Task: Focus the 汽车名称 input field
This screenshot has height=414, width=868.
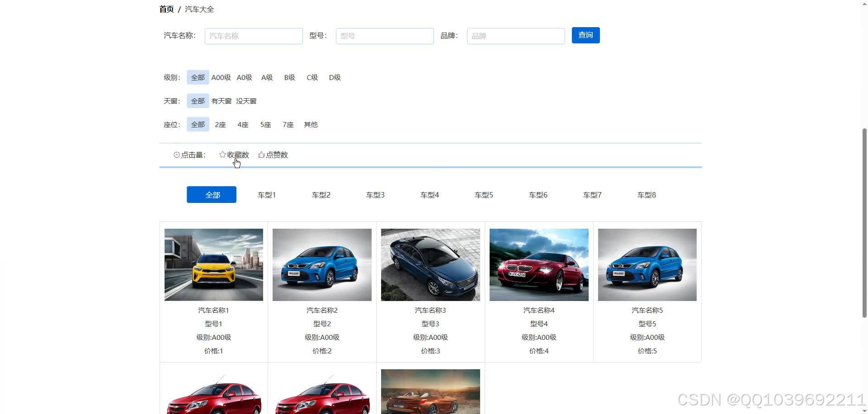Action: coord(254,36)
